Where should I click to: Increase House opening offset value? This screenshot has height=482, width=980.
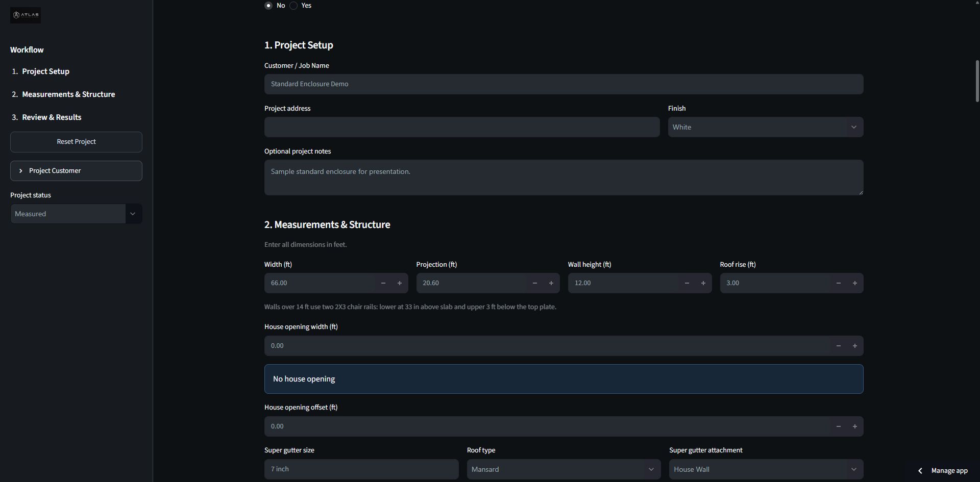[x=855, y=426]
